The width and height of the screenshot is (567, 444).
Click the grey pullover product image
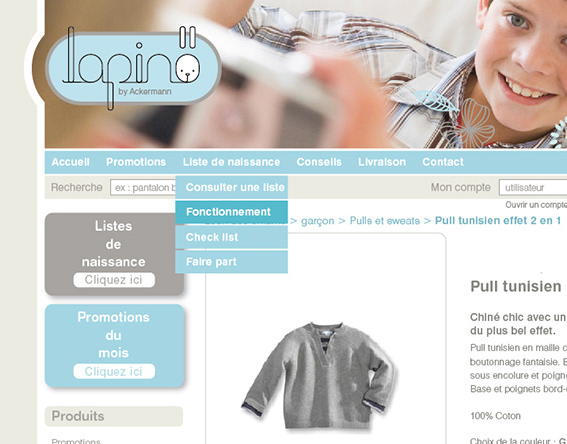point(320,375)
